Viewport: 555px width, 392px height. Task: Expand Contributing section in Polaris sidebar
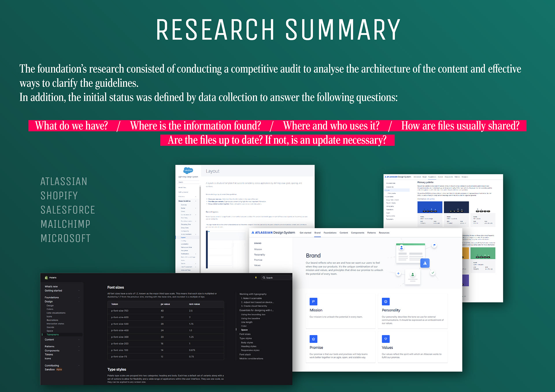pos(79,366)
